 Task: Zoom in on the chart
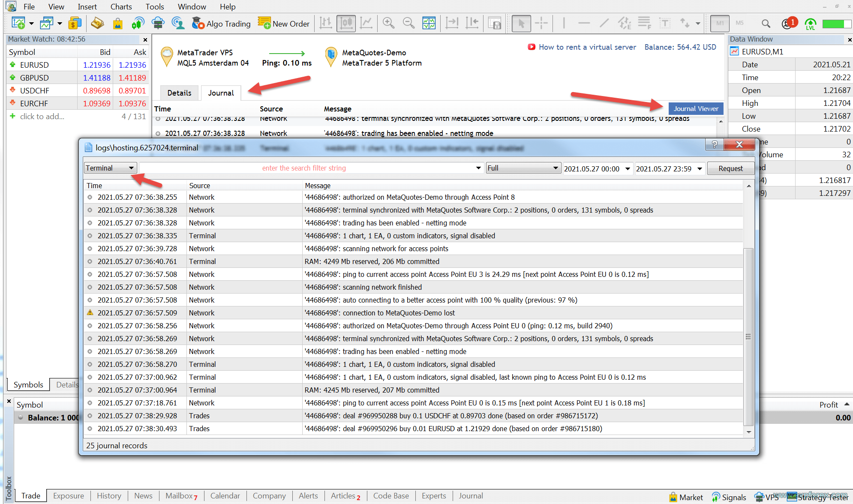coord(389,23)
